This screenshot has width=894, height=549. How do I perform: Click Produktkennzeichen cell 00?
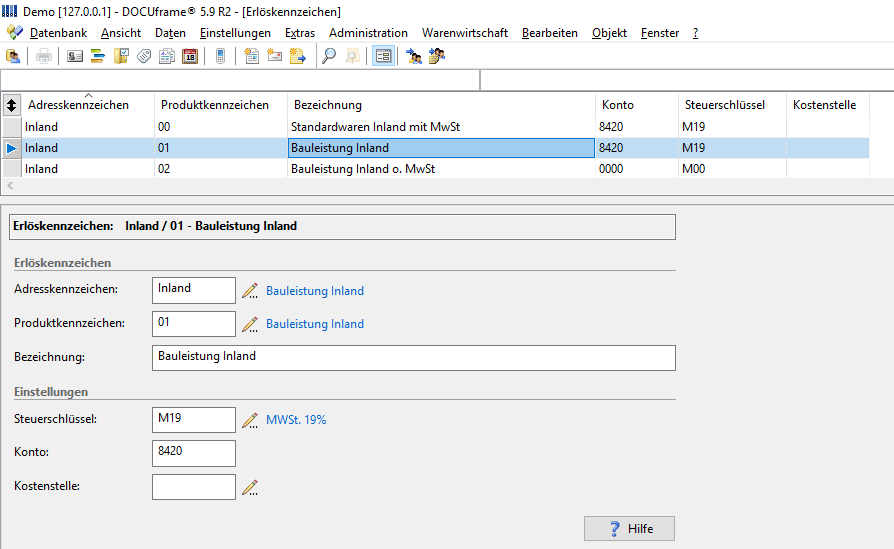(x=221, y=127)
